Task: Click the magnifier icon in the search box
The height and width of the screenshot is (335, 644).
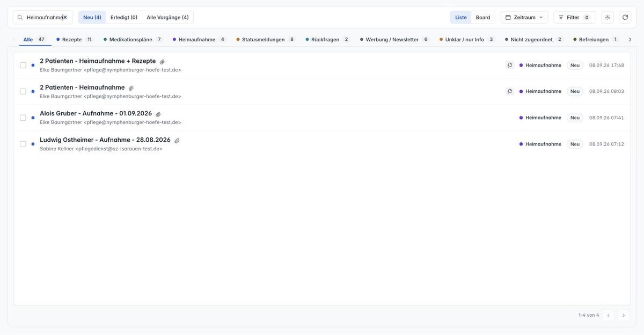Action: [x=20, y=17]
